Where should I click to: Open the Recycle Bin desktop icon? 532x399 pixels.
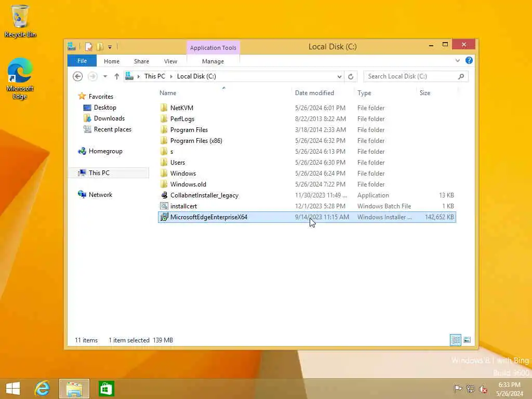coord(20,21)
